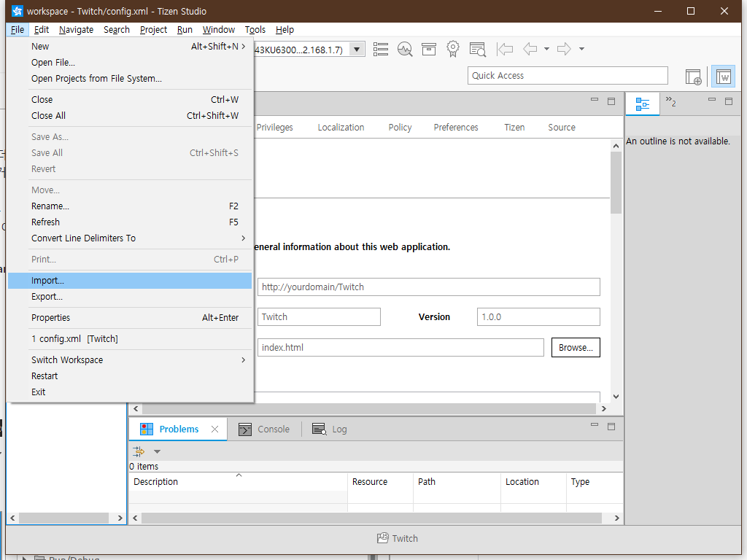
Task: Open the Console tab
Action: tap(264, 429)
